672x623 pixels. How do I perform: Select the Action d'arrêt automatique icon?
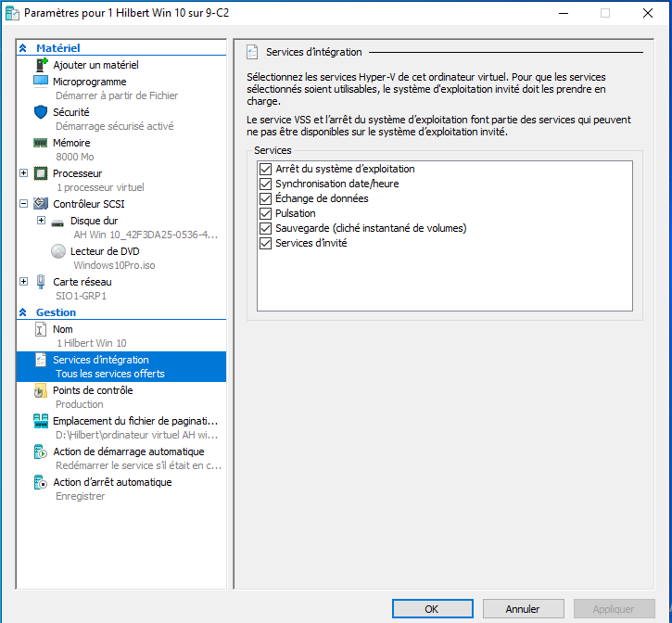(x=41, y=483)
